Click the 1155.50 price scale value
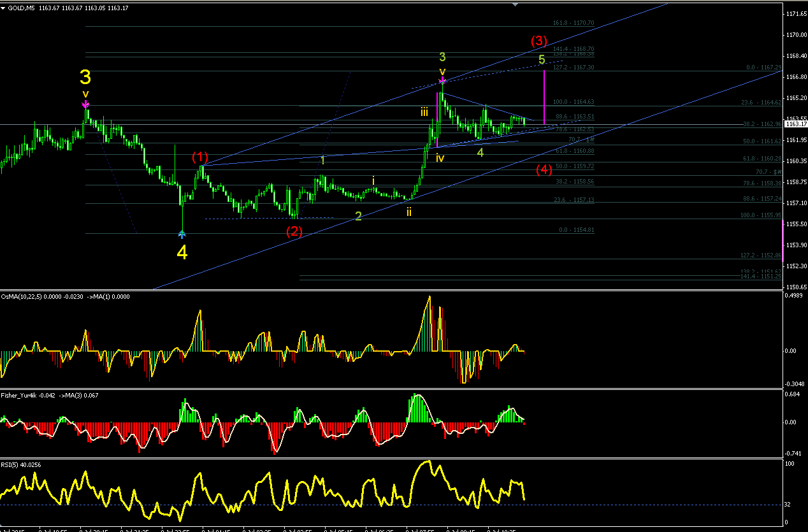The height and width of the screenshot is (532, 808). [x=797, y=224]
